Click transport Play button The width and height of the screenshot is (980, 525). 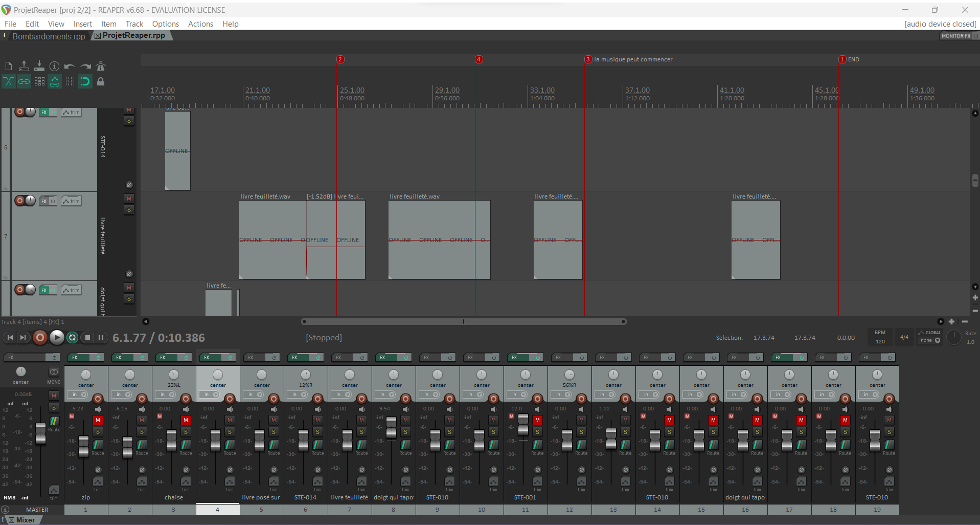pos(57,337)
